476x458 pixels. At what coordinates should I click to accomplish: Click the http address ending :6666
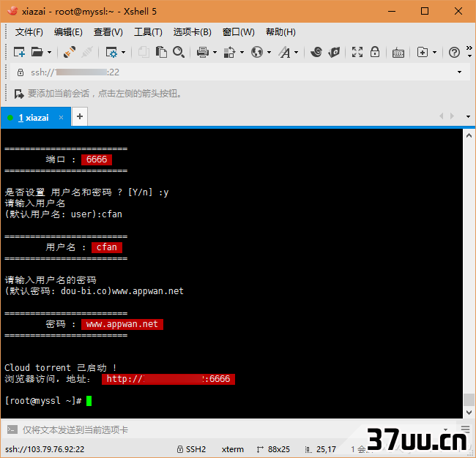point(168,379)
